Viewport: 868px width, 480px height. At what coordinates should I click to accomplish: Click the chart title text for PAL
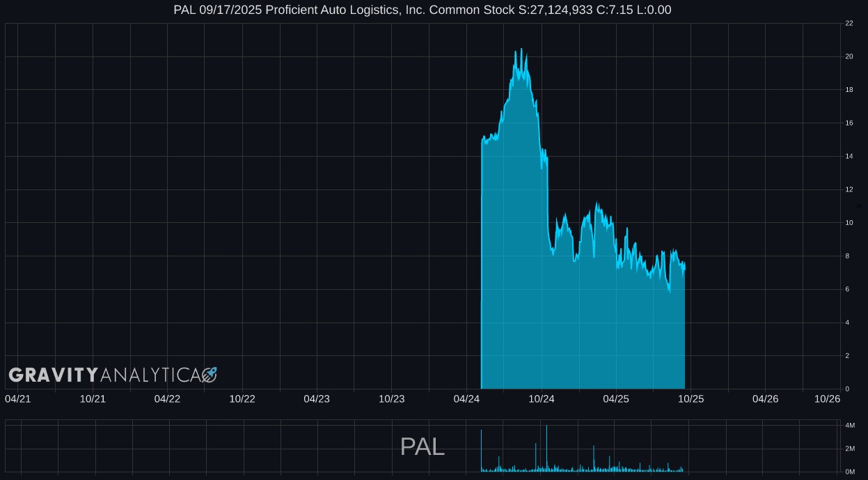[x=423, y=10]
